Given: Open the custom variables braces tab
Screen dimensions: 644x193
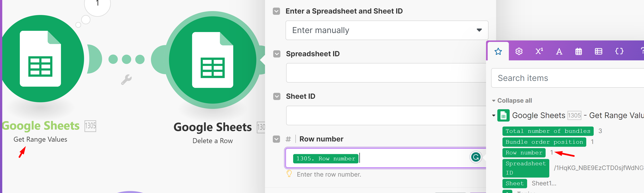Looking at the screenshot, I should tap(619, 52).
